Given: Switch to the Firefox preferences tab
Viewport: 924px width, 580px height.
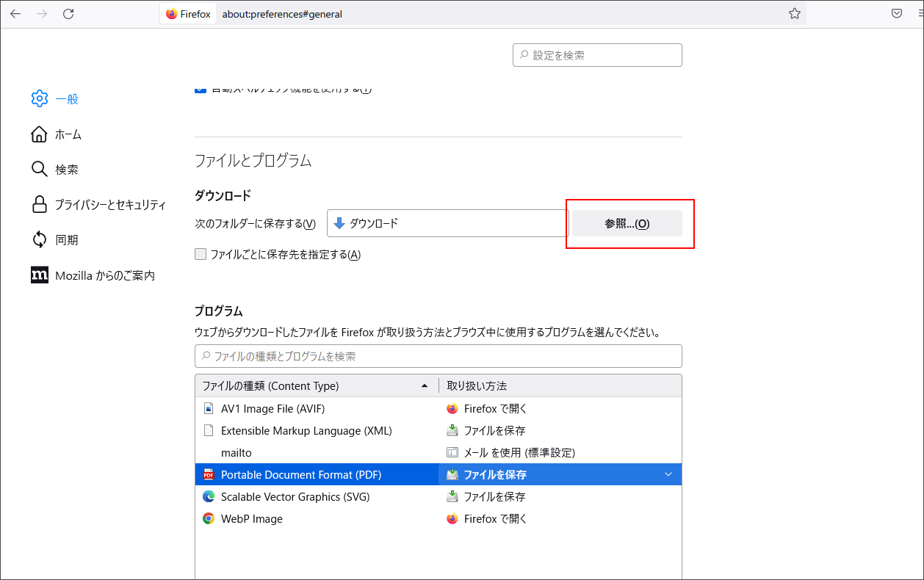Looking at the screenshot, I should click(x=187, y=13).
